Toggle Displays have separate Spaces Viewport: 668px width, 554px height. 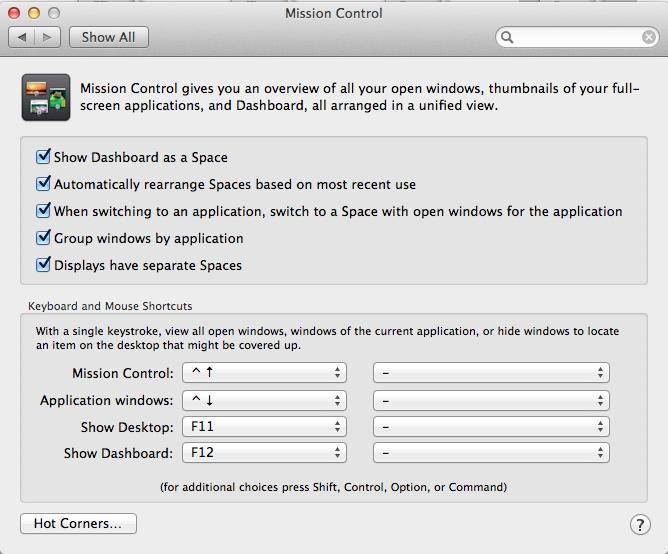tap(43, 265)
